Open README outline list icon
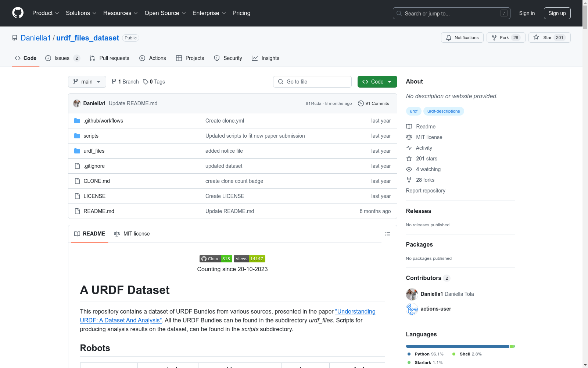The width and height of the screenshot is (588, 368). click(387, 234)
